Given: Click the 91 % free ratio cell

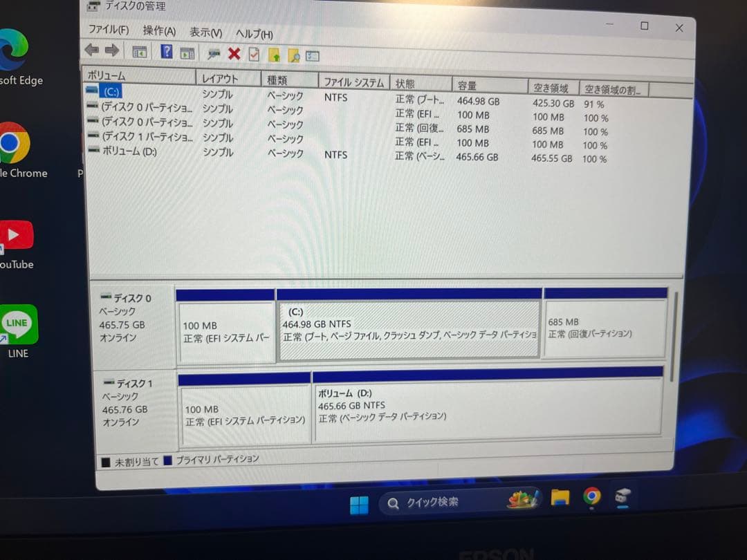Looking at the screenshot, I should pos(594,104).
